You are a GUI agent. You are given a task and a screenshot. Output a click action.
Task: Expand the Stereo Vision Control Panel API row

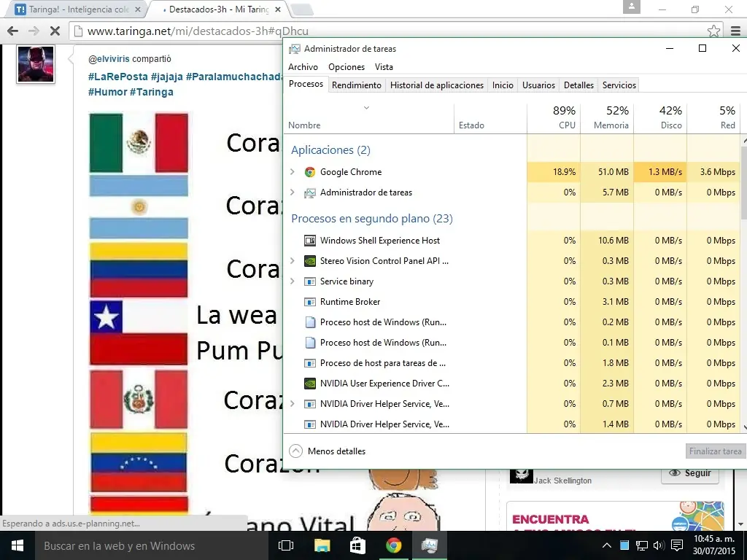coord(293,261)
